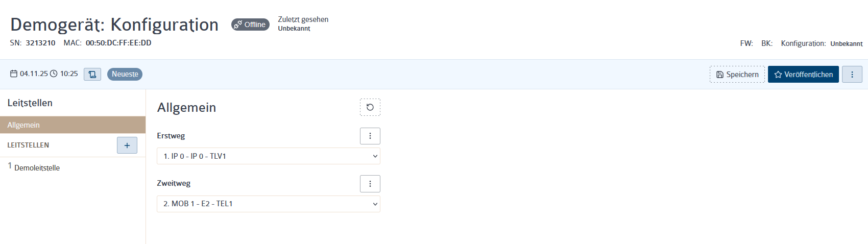
Task: Add a new Leitstelle with the plus button
Action: tap(127, 145)
